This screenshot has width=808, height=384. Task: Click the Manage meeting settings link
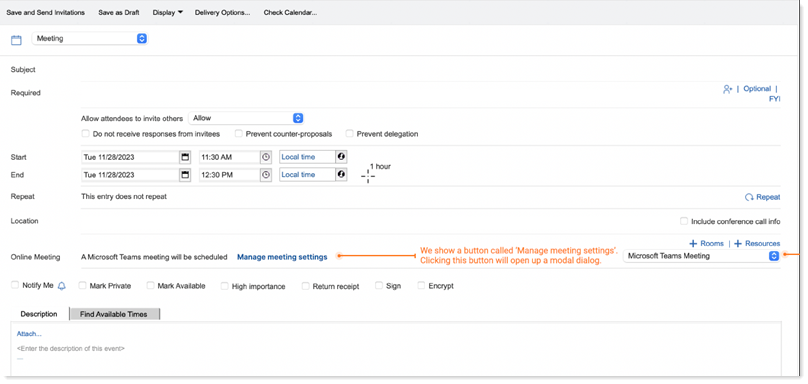tap(282, 257)
